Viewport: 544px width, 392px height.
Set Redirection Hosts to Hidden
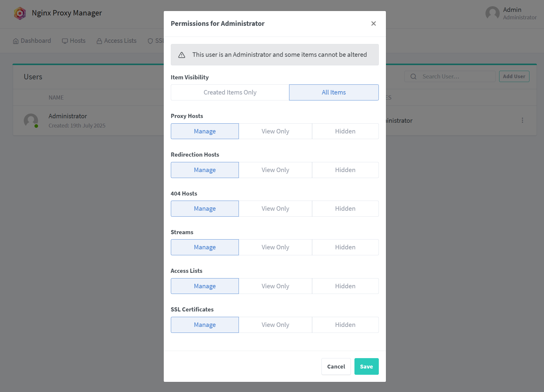(x=345, y=170)
